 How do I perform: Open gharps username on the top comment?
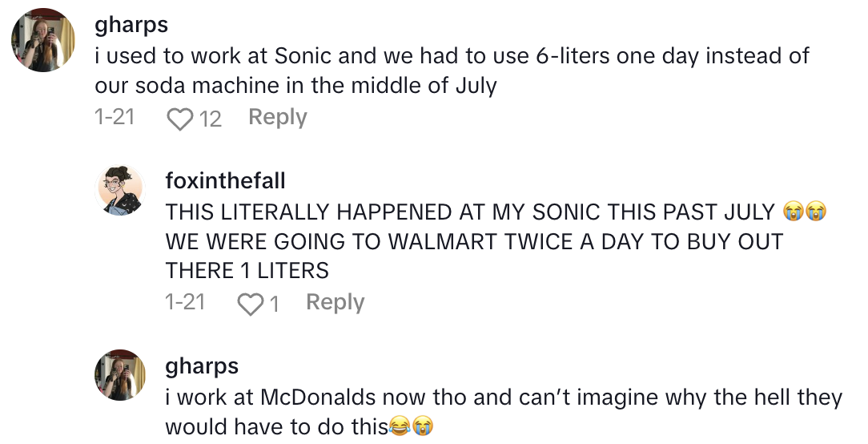(x=131, y=25)
